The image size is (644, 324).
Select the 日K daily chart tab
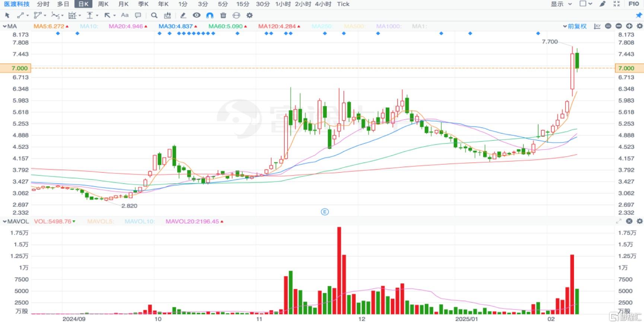pos(83,4)
